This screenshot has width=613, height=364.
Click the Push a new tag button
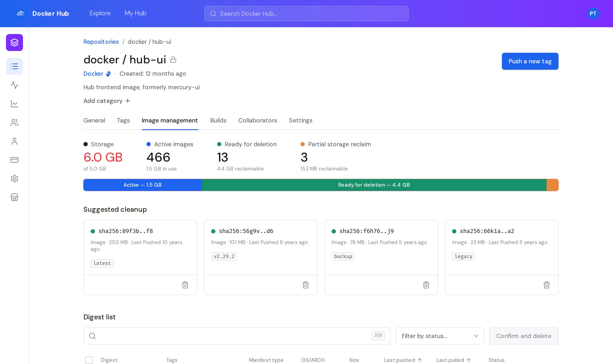click(530, 61)
